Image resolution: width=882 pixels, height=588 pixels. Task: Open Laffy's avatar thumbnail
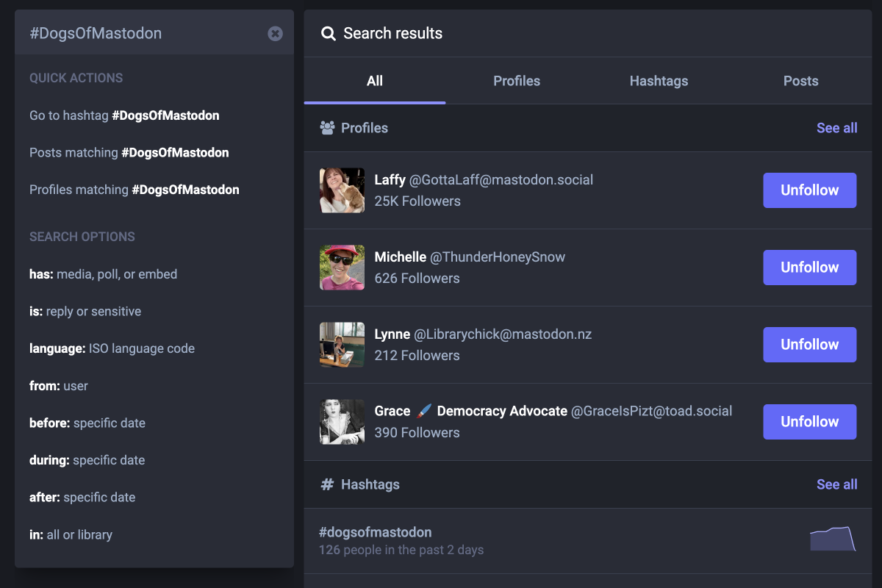(343, 190)
